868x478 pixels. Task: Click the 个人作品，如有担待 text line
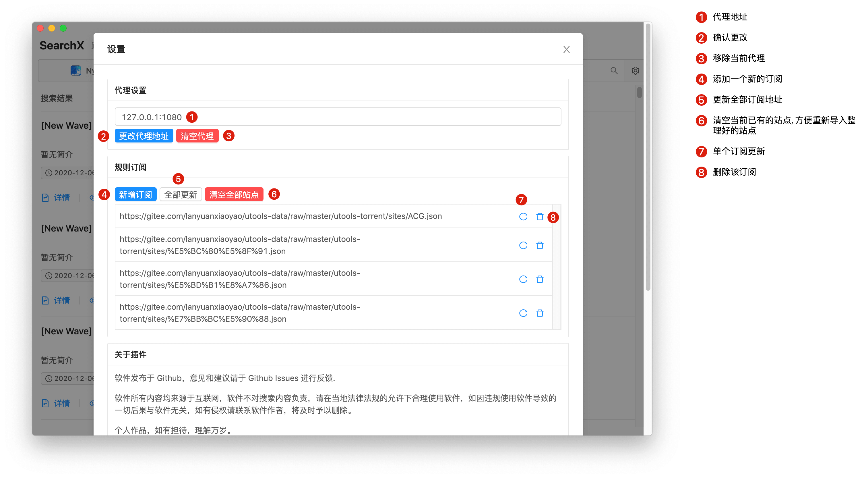(x=174, y=430)
